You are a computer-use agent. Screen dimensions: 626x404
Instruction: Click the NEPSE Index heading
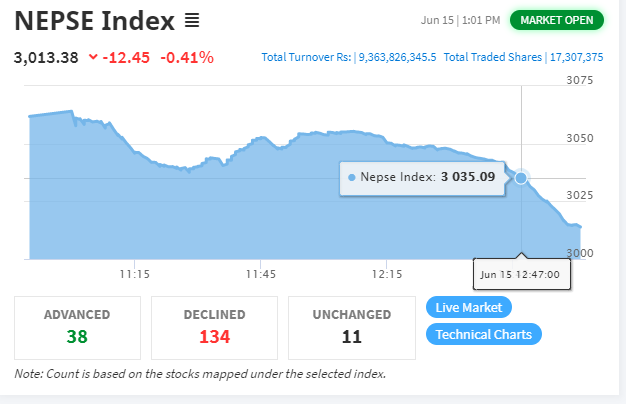click(95, 21)
